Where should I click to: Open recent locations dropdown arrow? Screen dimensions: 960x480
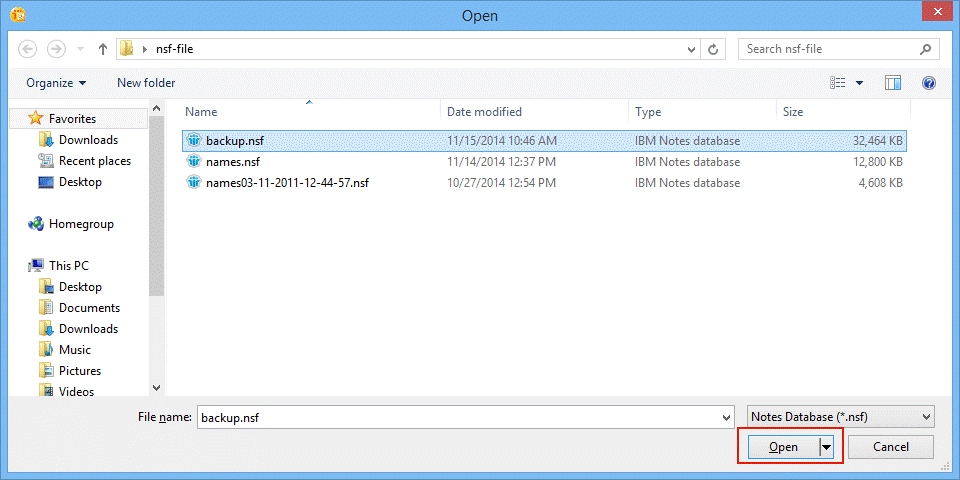(x=80, y=50)
